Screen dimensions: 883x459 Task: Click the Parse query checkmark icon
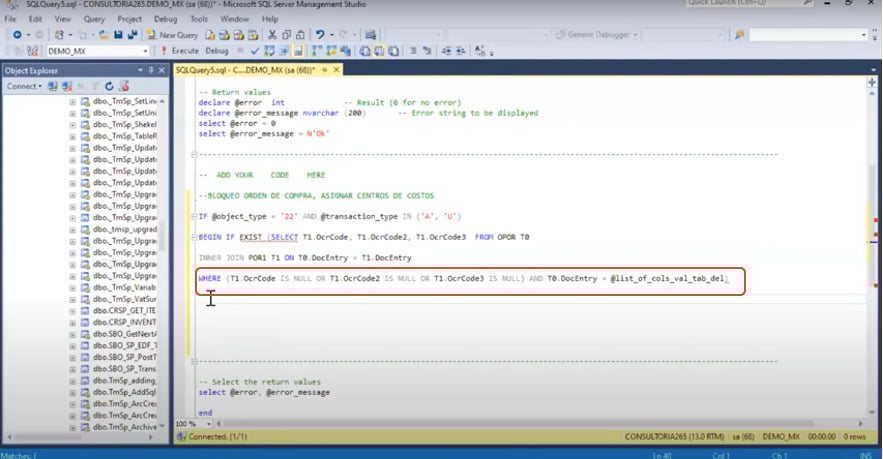tap(256, 50)
